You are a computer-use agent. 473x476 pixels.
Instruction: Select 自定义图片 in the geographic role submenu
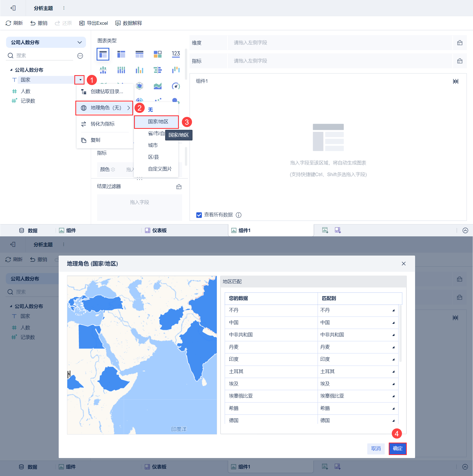pyautogui.click(x=156, y=169)
